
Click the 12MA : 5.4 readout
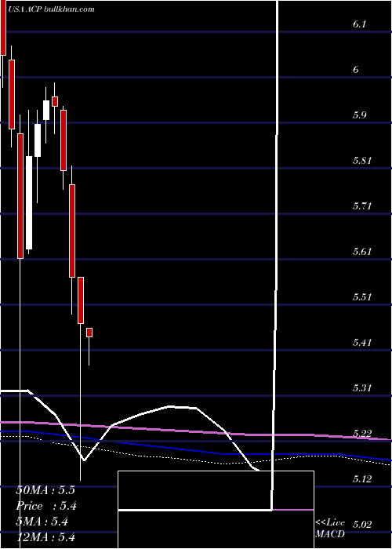point(45,537)
